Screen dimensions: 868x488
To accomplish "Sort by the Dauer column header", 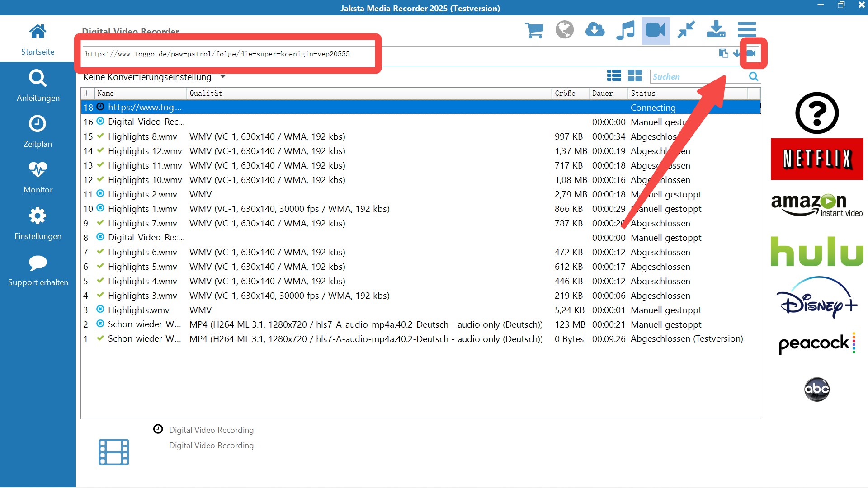I will point(609,93).
